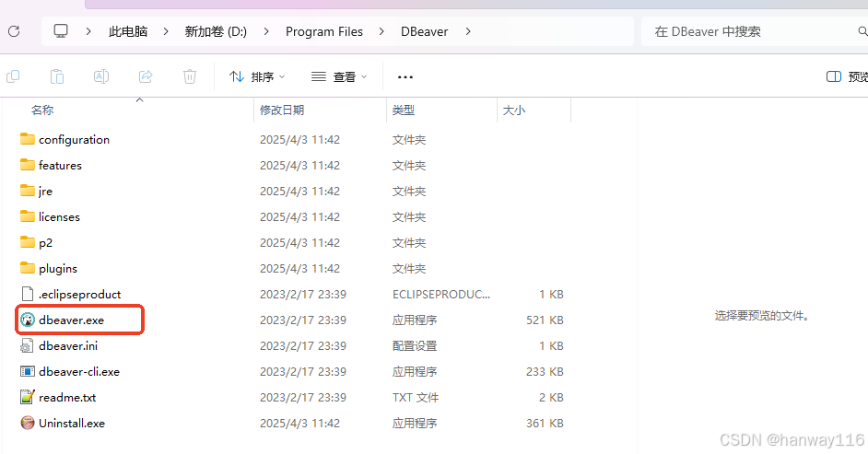The height and width of the screenshot is (454, 868).
Task: Click Program Files in the breadcrumb path
Action: click(x=323, y=31)
